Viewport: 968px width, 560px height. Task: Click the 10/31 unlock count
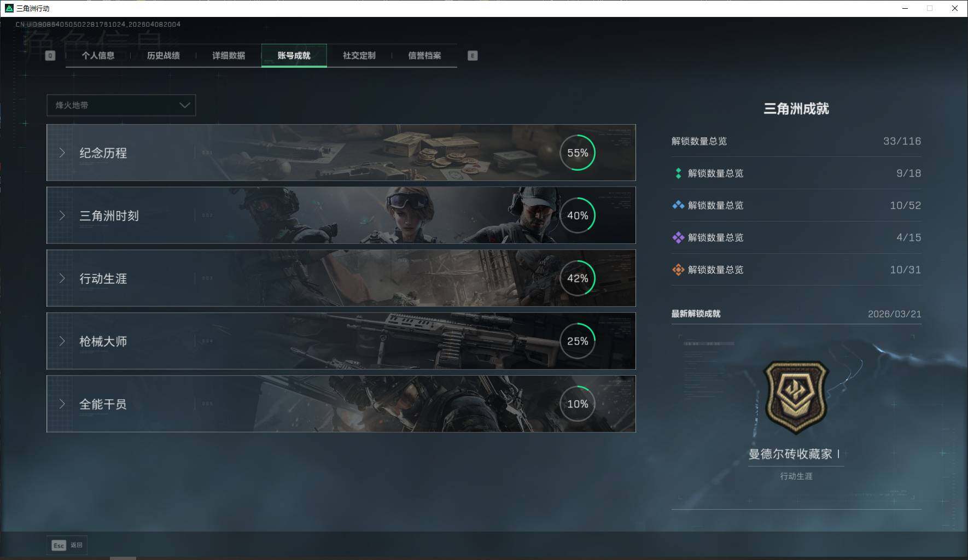click(905, 270)
